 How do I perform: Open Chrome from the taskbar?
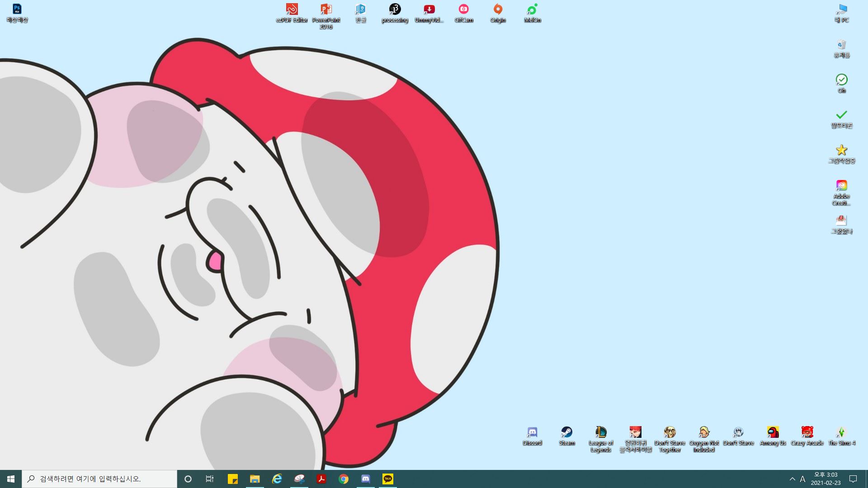coord(344,479)
